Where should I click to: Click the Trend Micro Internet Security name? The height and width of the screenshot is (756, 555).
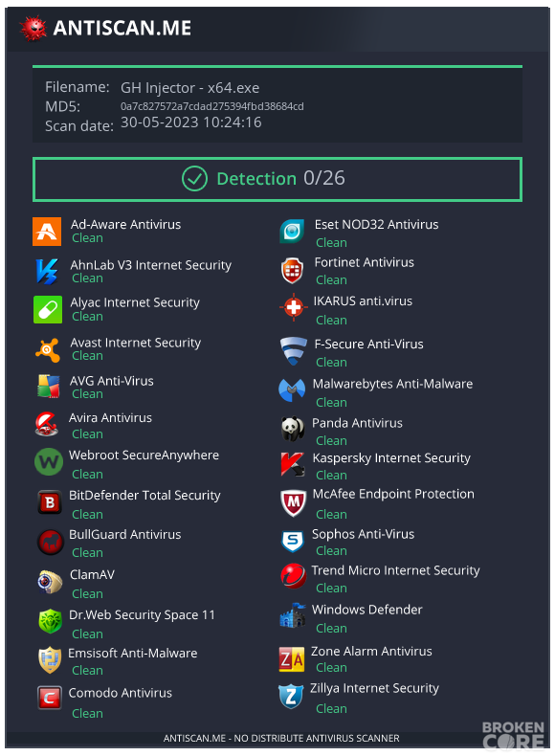tap(395, 570)
